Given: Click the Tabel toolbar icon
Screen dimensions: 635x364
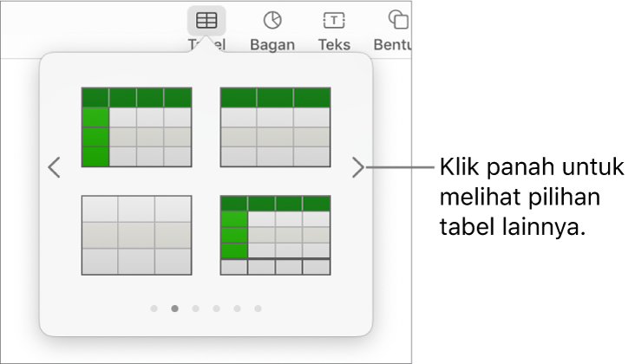Looking at the screenshot, I should (206, 20).
